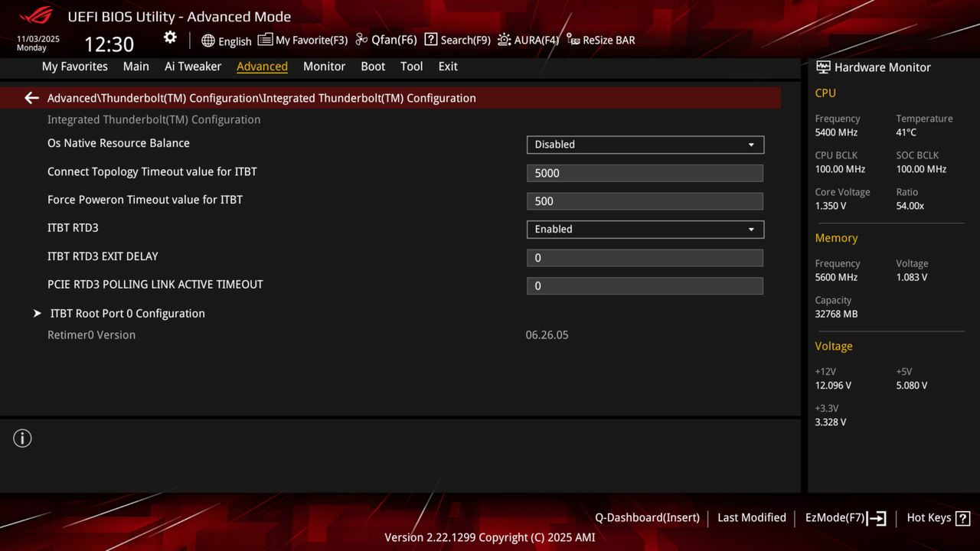Open Q-Dashboard from the bottom bar
Screen dimensions: 980x551
point(647,517)
